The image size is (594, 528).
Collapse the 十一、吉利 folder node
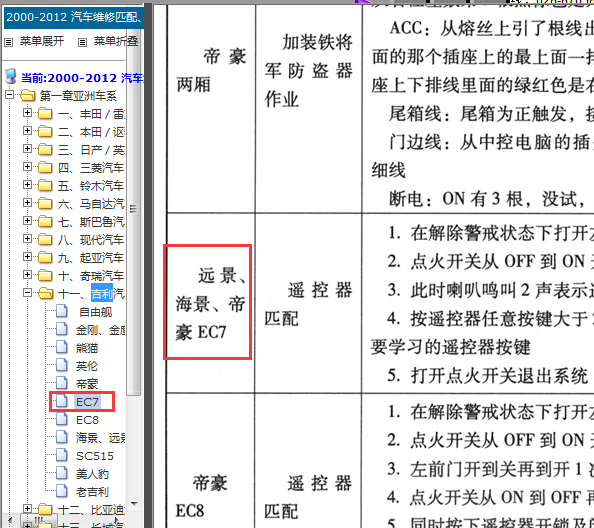coord(27,292)
